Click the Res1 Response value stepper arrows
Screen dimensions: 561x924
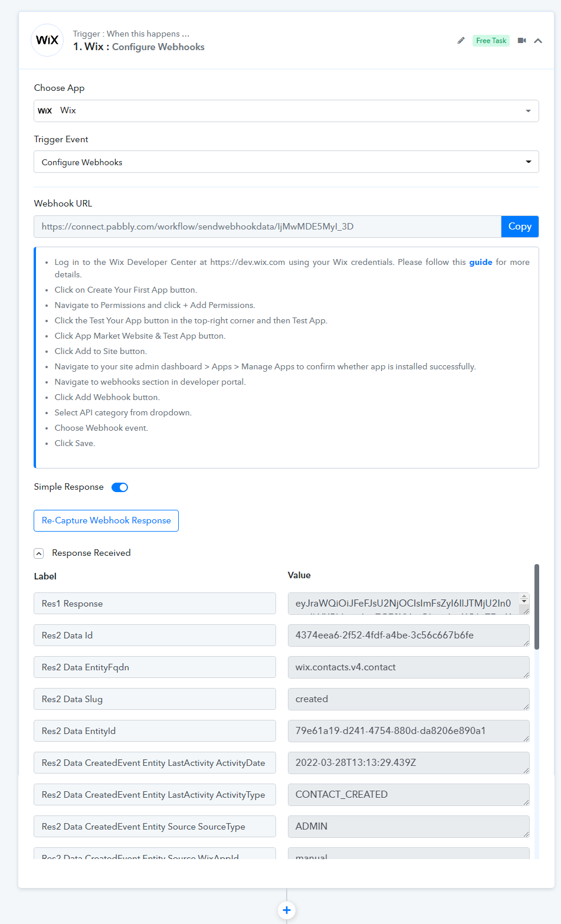click(524, 599)
